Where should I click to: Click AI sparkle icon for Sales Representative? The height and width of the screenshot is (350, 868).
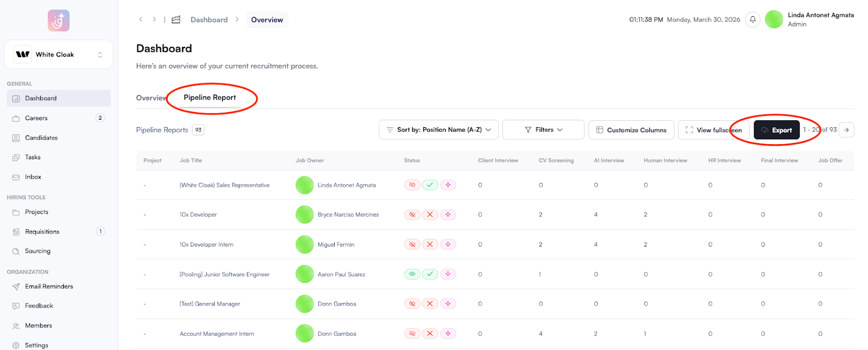[x=448, y=185]
